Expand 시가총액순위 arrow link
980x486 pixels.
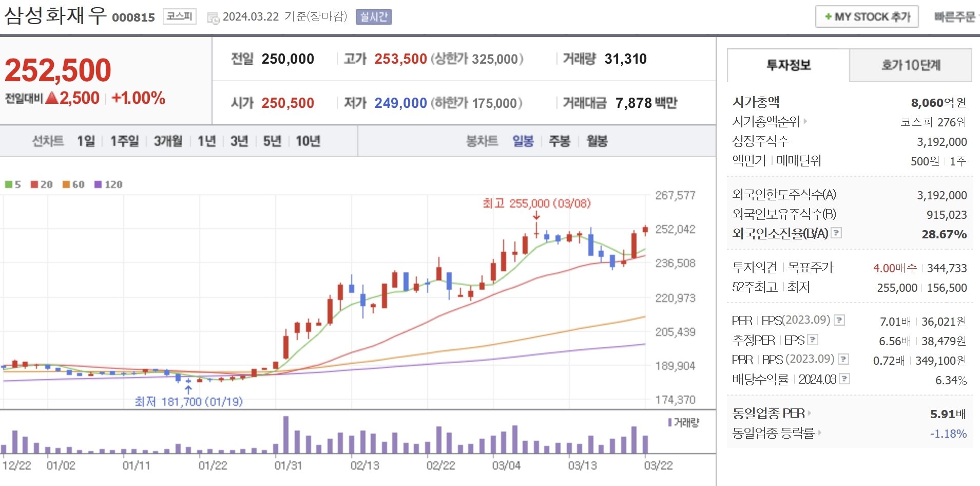(805, 122)
